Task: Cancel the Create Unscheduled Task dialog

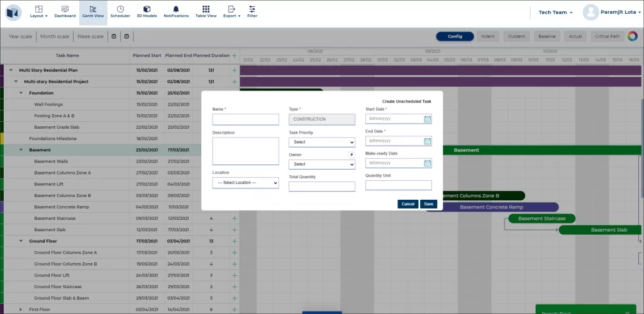Action: 408,204
